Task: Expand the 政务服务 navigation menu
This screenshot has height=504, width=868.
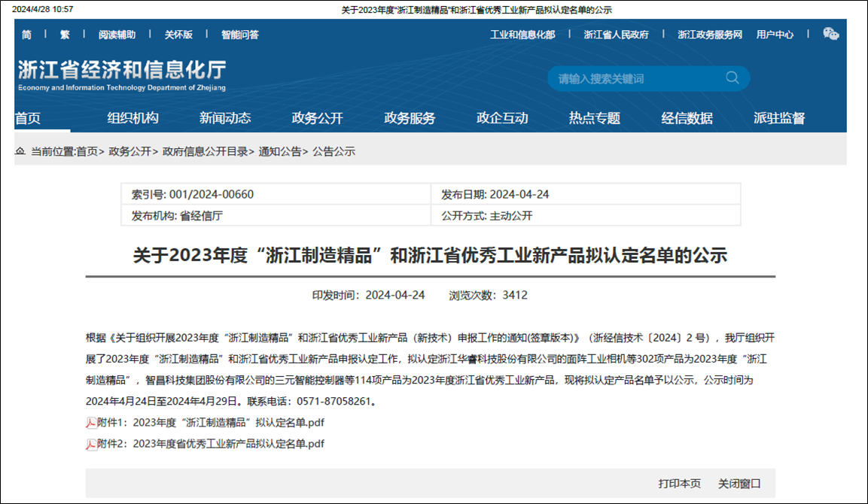Action: tap(410, 118)
